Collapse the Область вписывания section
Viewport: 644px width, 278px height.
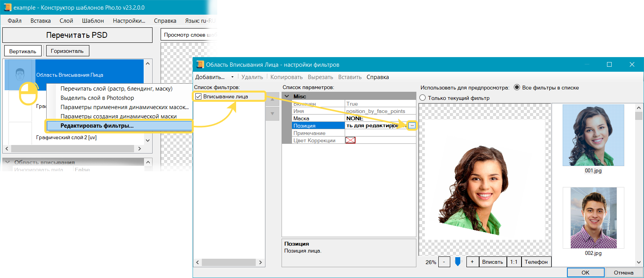click(7, 162)
